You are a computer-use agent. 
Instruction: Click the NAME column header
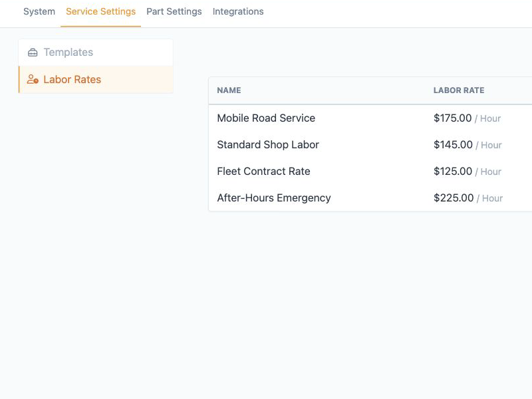coord(229,90)
